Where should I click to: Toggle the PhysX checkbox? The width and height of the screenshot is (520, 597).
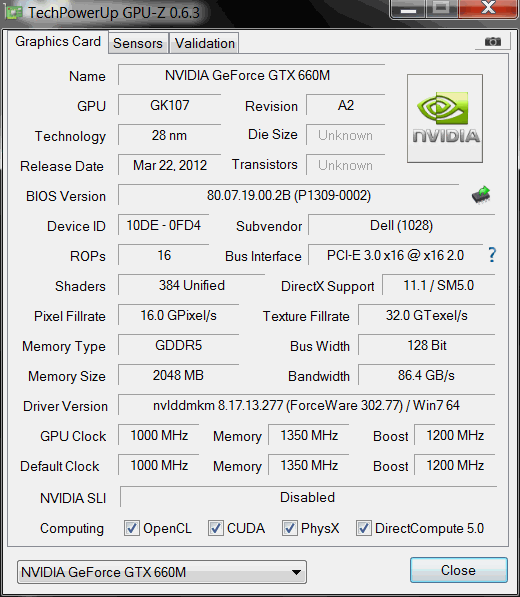(289, 528)
